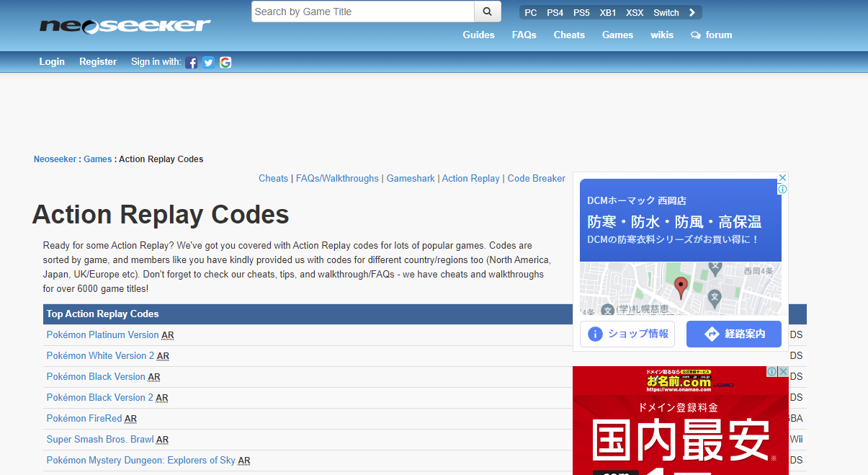Click the map pin thumbnail in ad
Screen dimensions: 868x475
[681, 288]
